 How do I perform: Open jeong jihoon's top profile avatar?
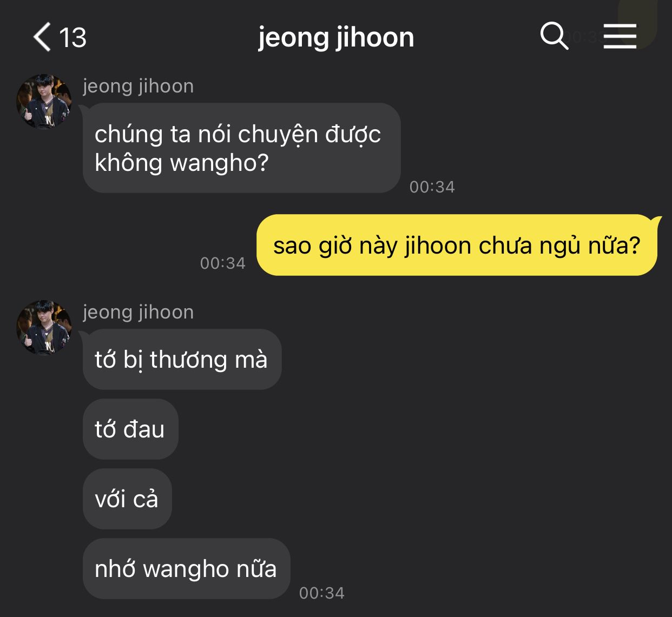pos(44,102)
